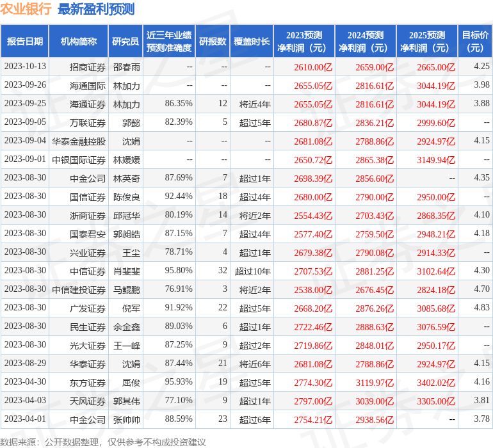This screenshot has height=448, width=493.
Task: Select date cell 2023-04-03
Action: pyautogui.click(x=25, y=400)
